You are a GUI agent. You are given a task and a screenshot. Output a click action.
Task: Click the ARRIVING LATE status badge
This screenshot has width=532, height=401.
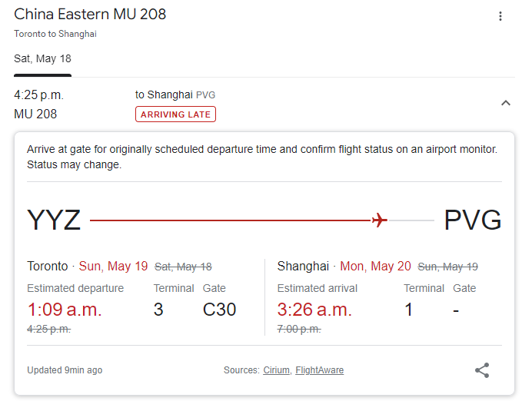pos(176,114)
